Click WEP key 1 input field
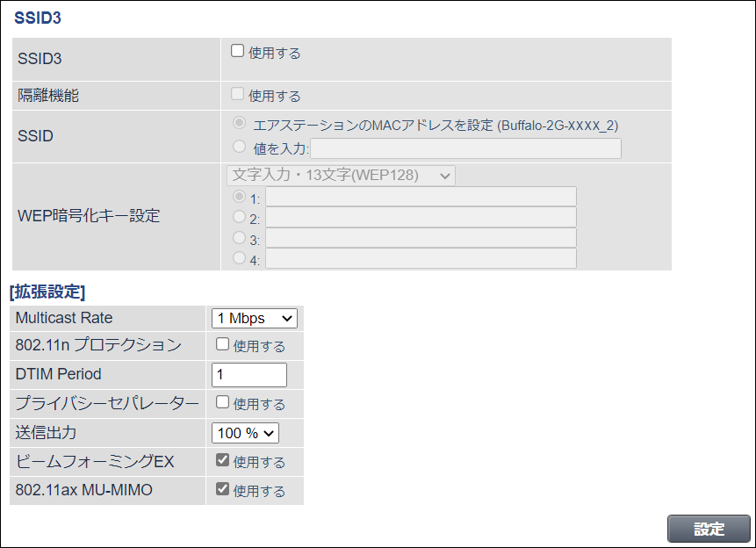Screen dimensions: 756x548 pos(421,197)
